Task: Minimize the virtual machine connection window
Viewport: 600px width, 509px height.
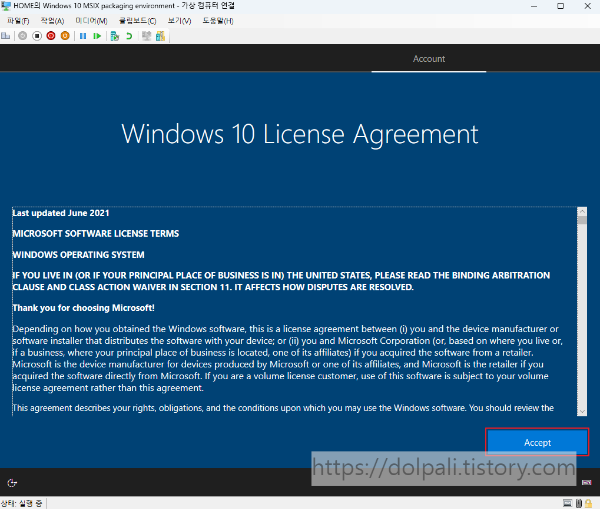Action: coord(534,6)
